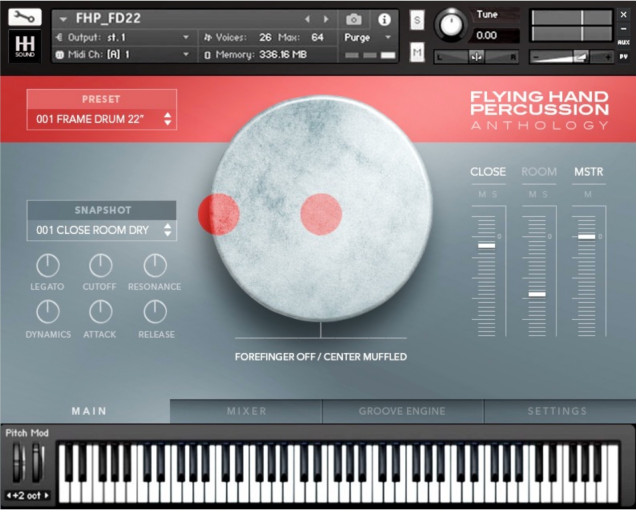
Task: Click the Memory 336.16 MB readout
Action: point(256,54)
